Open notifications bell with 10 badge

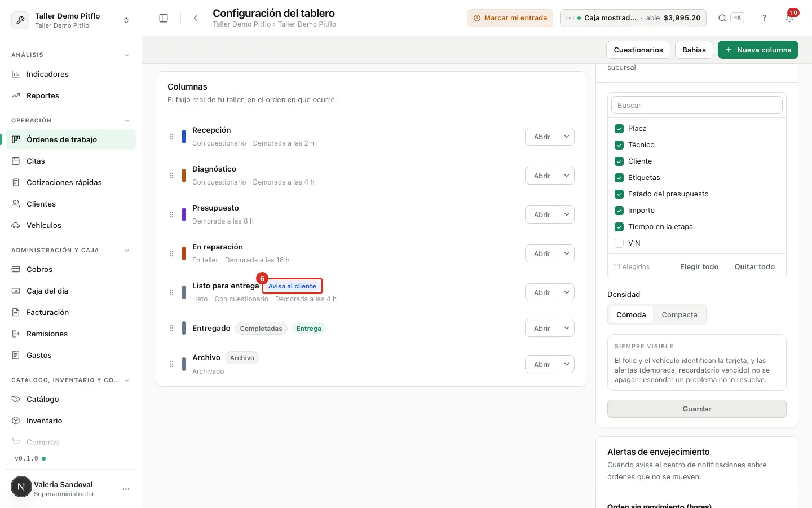(789, 18)
